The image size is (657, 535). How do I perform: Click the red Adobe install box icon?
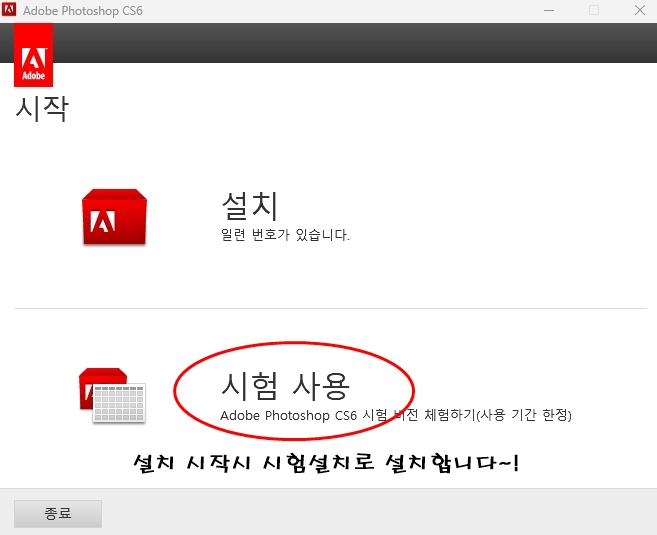(114, 217)
